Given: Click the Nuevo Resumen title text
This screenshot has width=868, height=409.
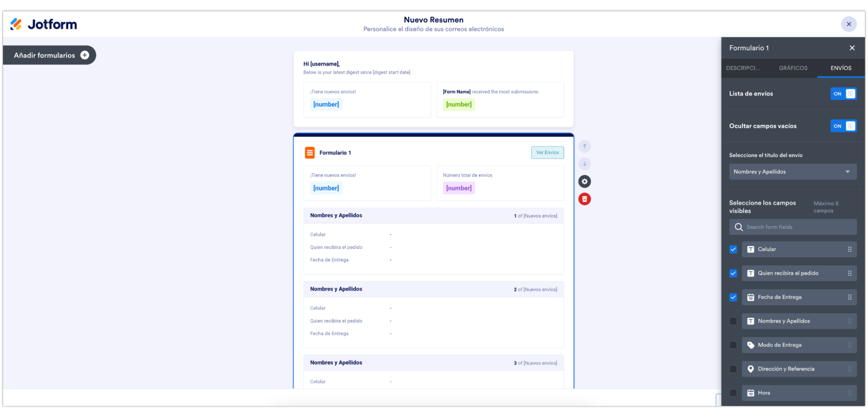Looking at the screenshot, I should [433, 20].
